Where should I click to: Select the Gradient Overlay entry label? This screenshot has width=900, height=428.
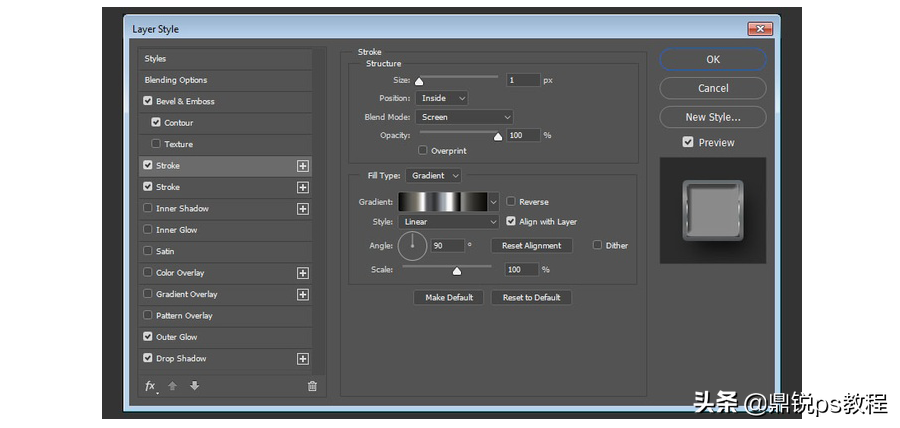pos(187,294)
